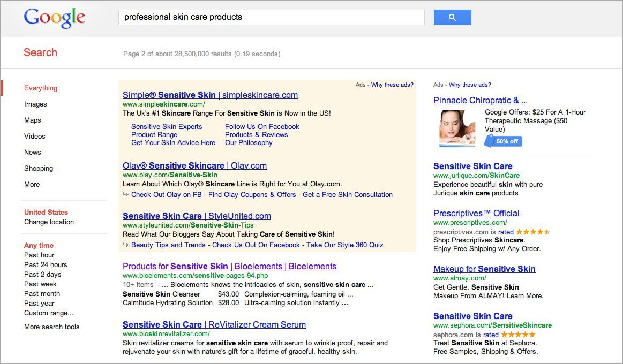Open Get Your Skin Advice Here sitelink
The width and height of the screenshot is (623, 364).
pyautogui.click(x=173, y=143)
